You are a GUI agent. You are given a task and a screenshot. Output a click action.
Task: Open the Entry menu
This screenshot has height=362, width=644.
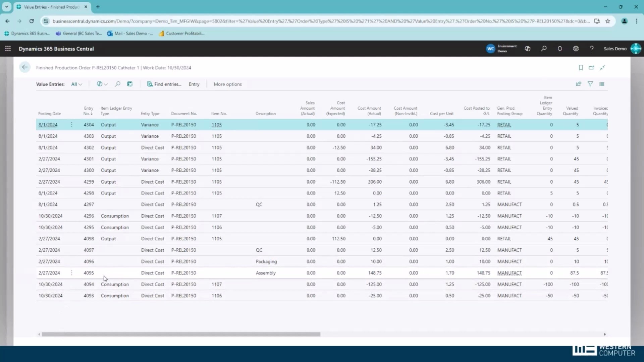point(194,84)
